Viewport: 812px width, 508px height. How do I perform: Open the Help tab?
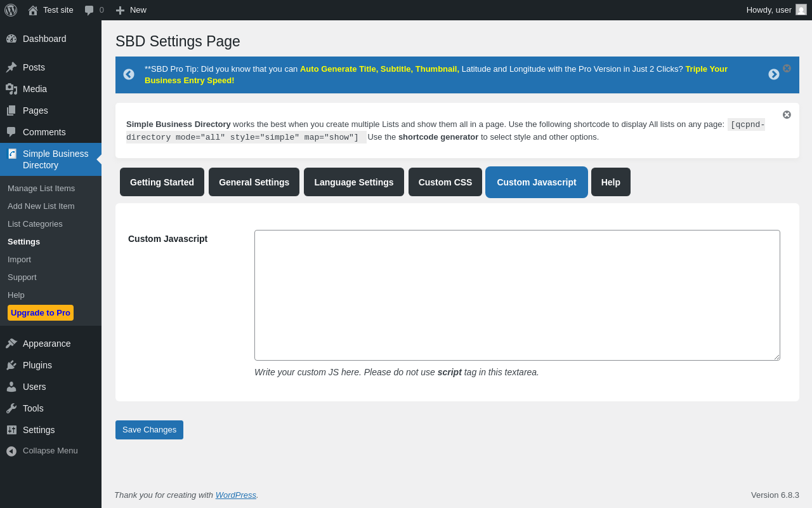click(x=611, y=182)
